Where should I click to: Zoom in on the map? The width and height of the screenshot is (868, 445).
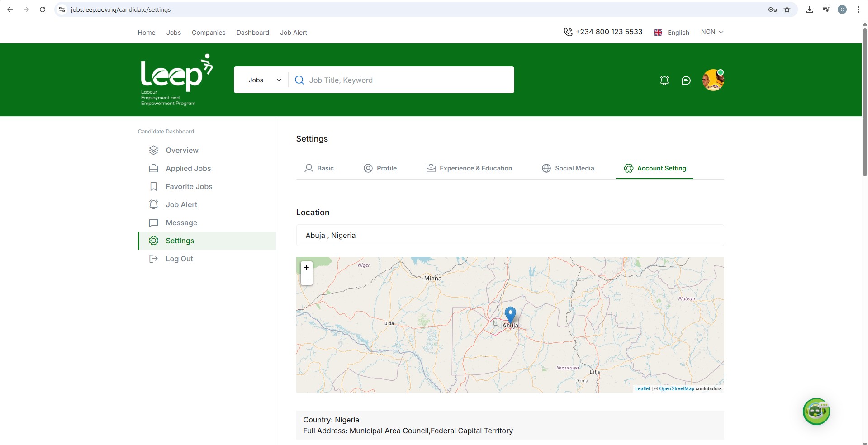click(x=307, y=267)
